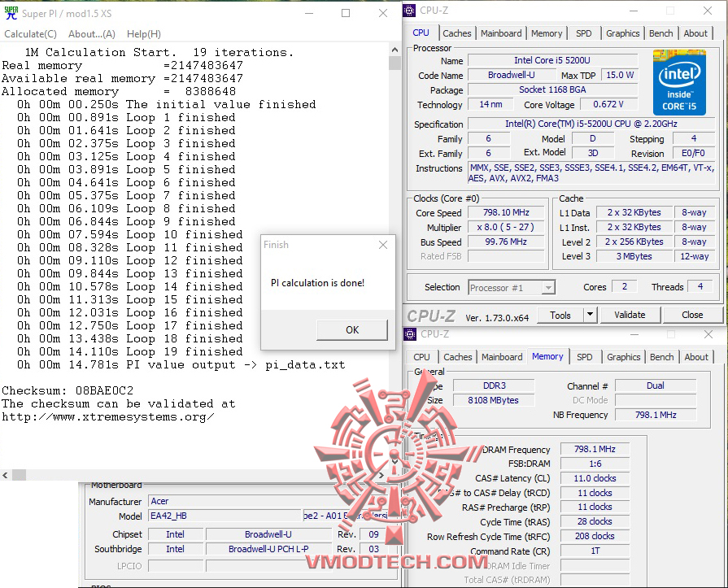Click the Tools button in CPU-Z
728x588 pixels.
[560, 315]
